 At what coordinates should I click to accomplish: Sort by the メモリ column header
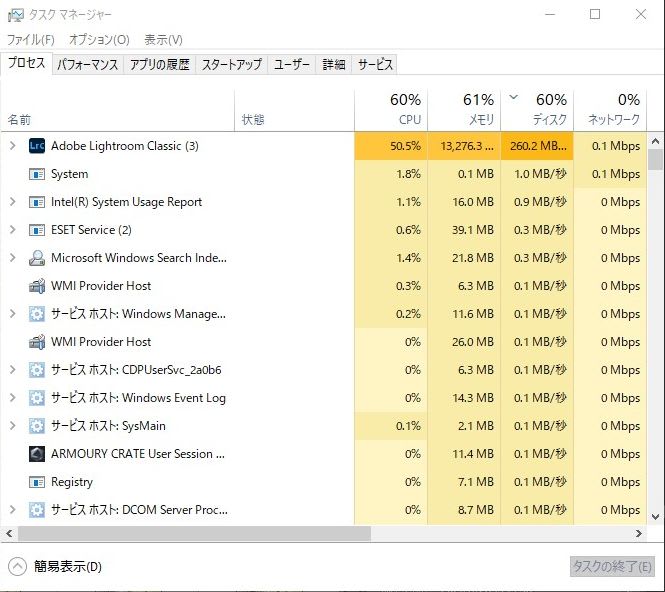coord(464,110)
